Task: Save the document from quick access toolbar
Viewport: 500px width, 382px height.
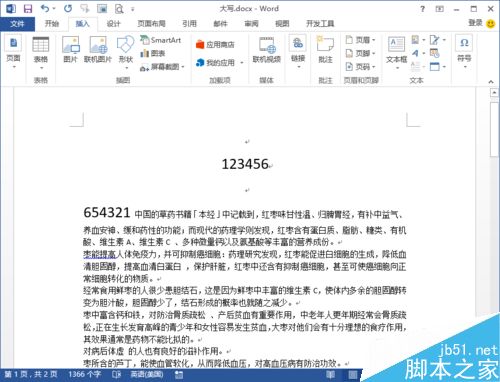Action: point(28,9)
